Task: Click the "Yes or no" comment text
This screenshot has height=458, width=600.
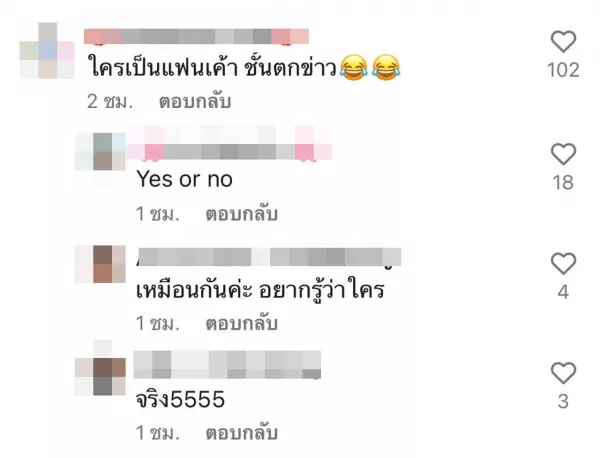Action: 184,179
